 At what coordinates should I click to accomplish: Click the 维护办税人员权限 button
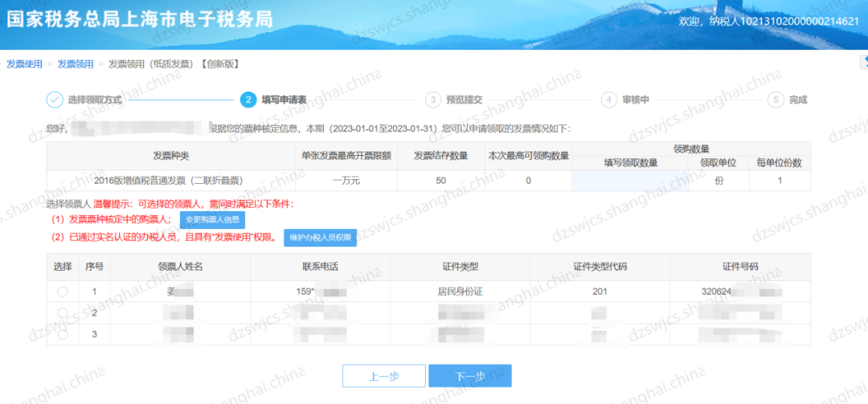point(320,238)
